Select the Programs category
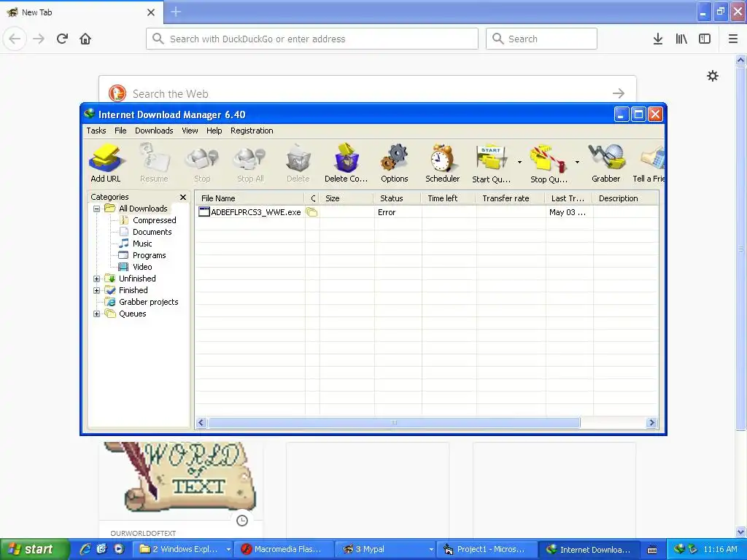The width and height of the screenshot is (747, 560). point(149,255)
